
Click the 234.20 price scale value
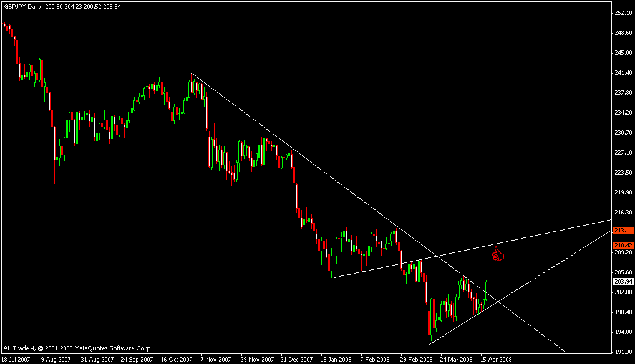click(623, 112)
